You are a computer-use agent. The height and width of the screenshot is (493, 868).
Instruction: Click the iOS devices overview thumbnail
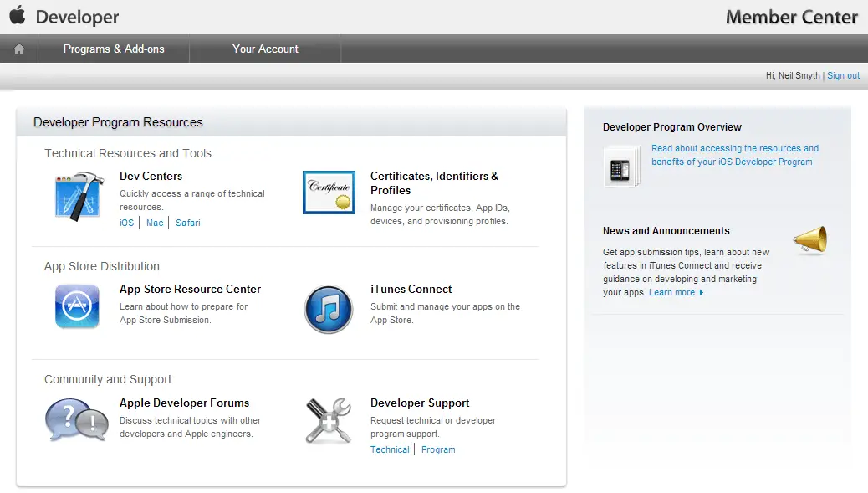tap(621, 166)
